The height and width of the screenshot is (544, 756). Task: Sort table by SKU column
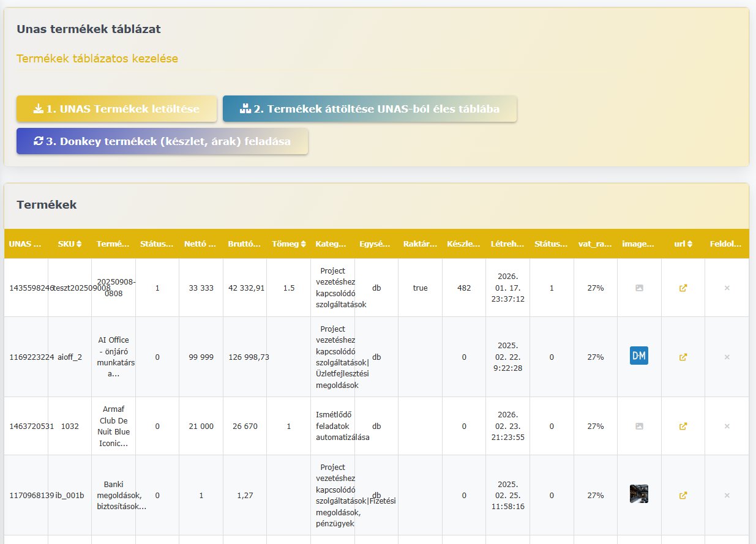[70, 244]
